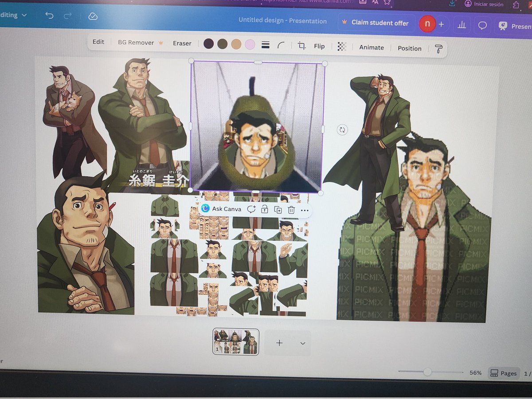The height and width of the screenshot is (399, 532).
Task: Open more options three-dots menu
Action: [x=305, y=211]
